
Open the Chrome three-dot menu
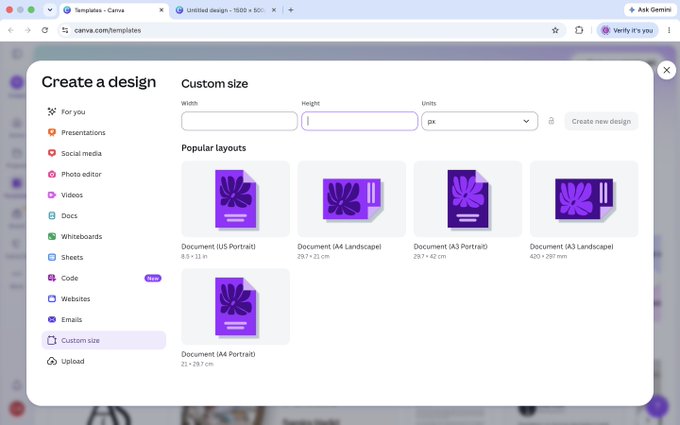click(669, 30)
